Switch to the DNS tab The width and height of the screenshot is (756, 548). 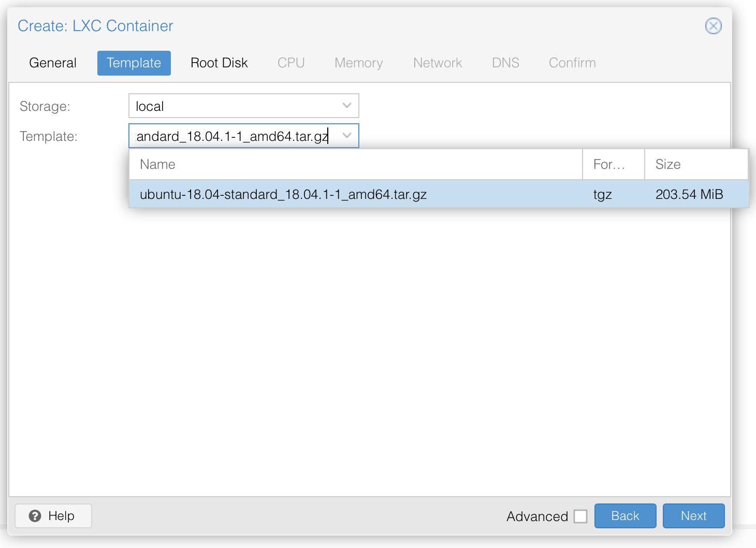point(505,63)
